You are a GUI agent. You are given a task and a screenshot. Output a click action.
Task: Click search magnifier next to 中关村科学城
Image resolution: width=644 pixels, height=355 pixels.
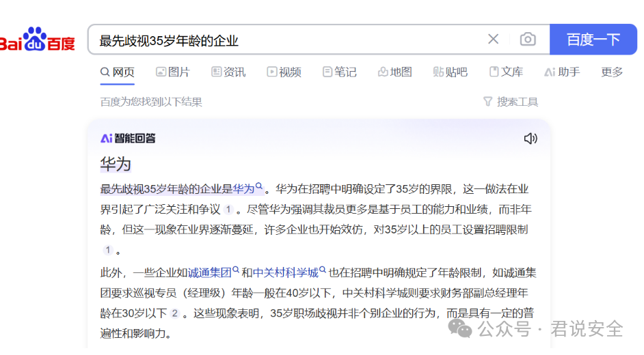click(x=323, y=270)
